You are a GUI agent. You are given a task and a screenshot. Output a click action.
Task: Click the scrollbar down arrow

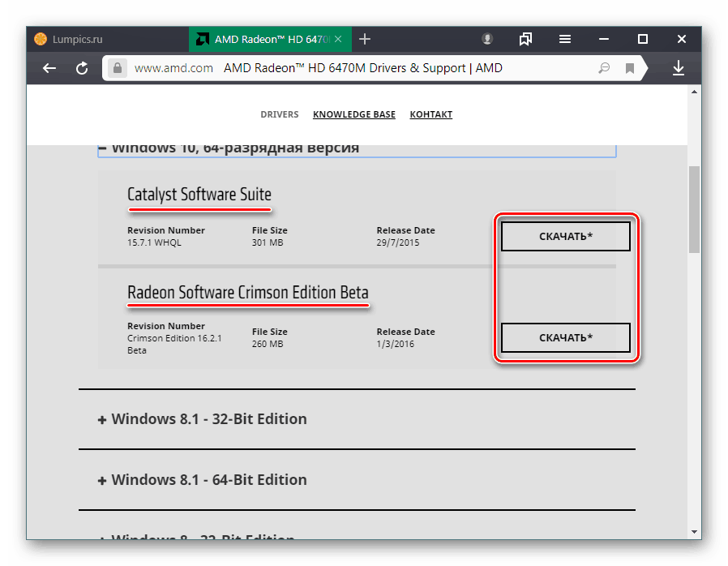[694, 532]
